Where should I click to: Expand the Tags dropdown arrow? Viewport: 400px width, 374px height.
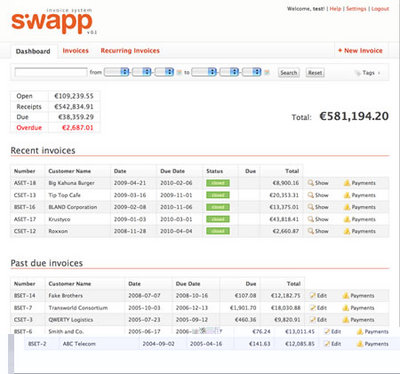click(x=379, y=73)
